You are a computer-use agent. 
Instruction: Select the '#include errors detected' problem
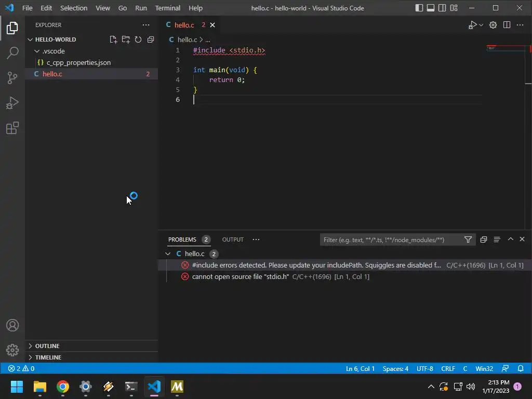(345, 265)
